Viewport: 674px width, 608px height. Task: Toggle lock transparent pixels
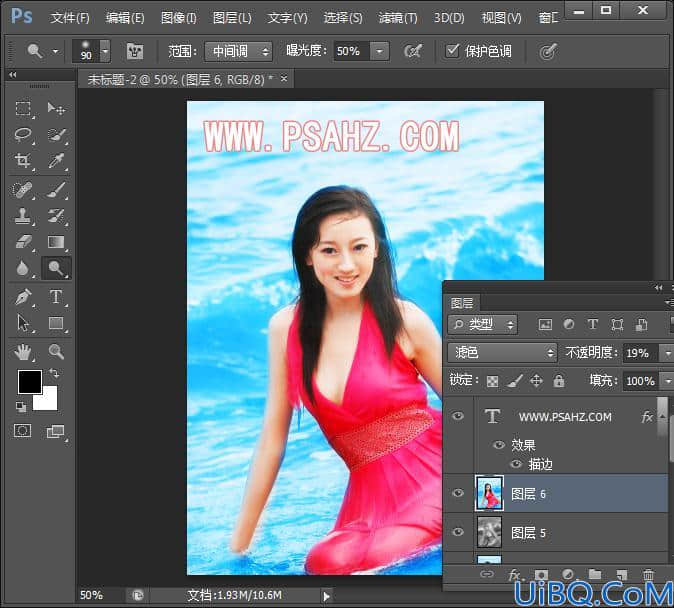pyautogui.click(x=493, y=381)
